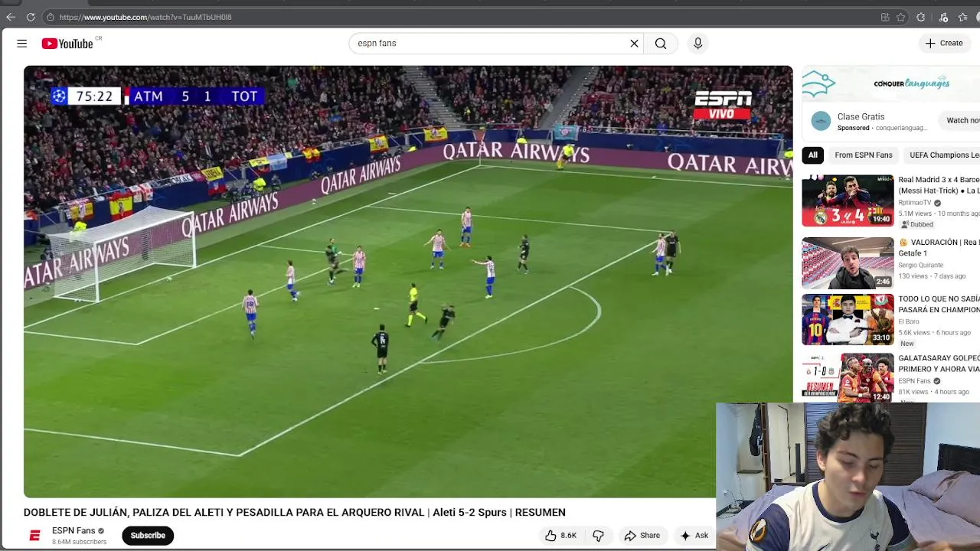Image resolution: width=980 pixels, height=551 pixels.
Task: Open the RptimaoTV channel name
Action: coord(915,204)
